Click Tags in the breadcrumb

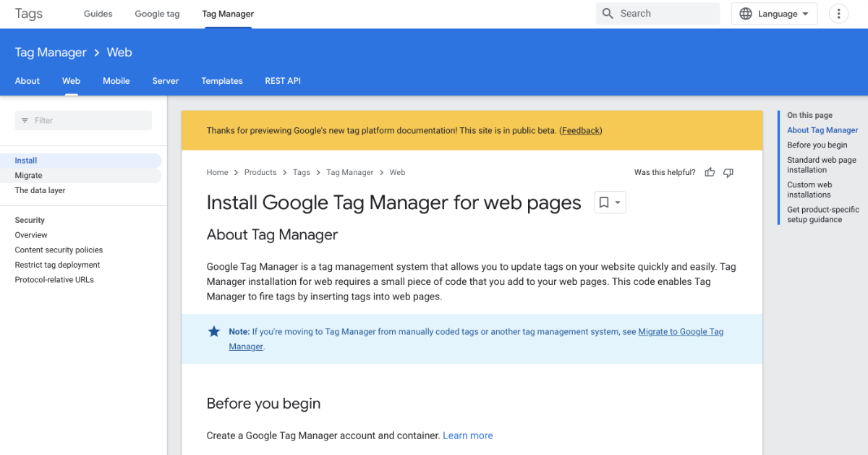302,172
